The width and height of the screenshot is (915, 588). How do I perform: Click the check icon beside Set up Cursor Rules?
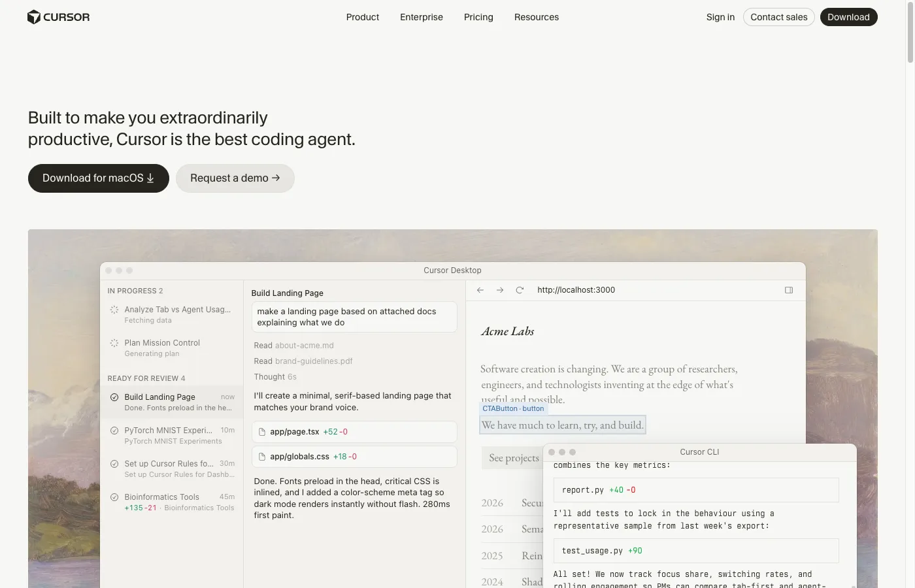(x=114, y=464)
